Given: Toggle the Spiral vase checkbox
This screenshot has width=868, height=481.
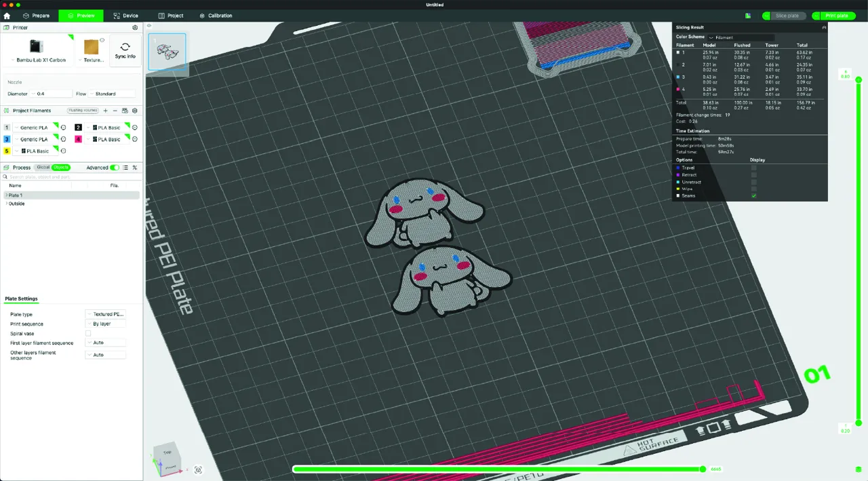Looking at the screenshot, I should click(x=88, y=334).
